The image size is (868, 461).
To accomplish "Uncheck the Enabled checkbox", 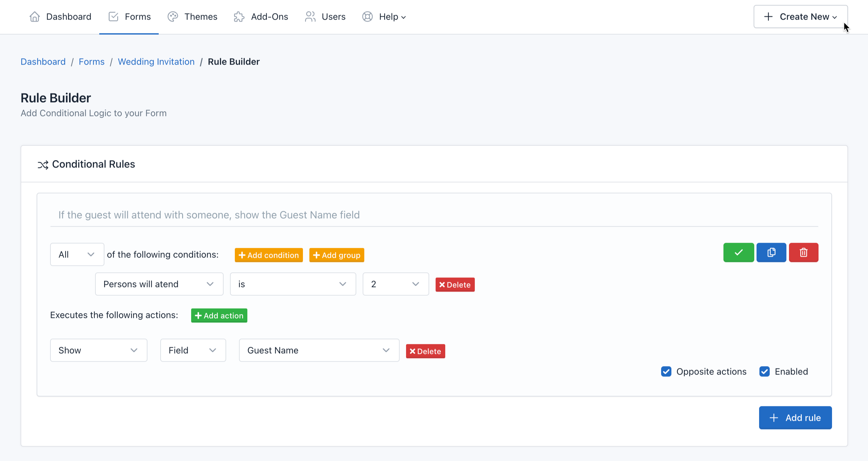I will point(764,371).
